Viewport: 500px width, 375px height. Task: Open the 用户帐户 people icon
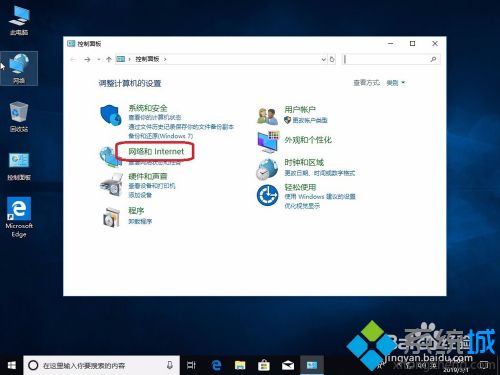coord(267,116)
